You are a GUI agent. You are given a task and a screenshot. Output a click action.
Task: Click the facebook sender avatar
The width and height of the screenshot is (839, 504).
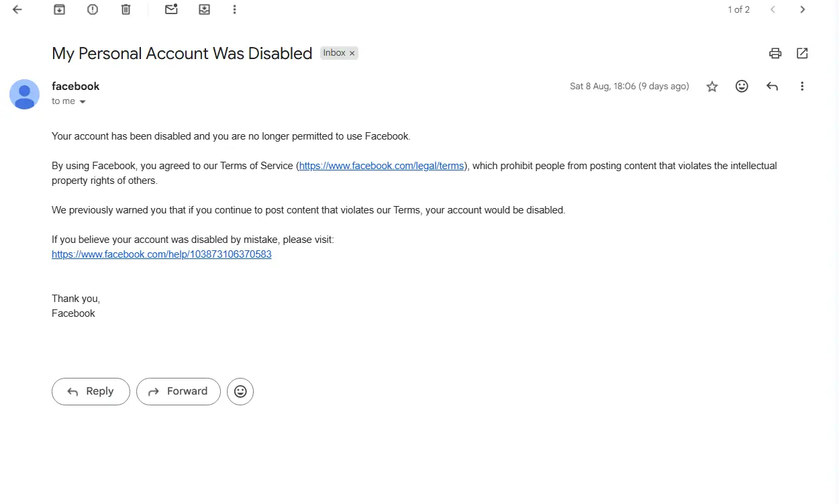click(24, 94)
